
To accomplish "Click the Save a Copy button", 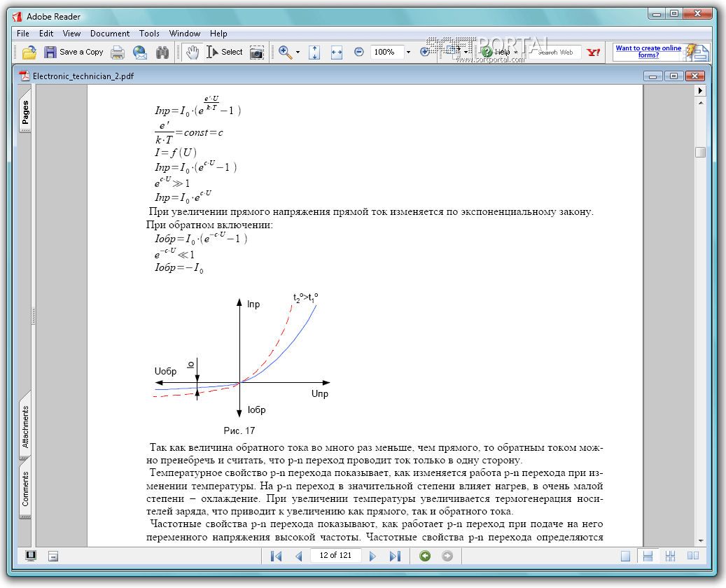I will (74, 52).
